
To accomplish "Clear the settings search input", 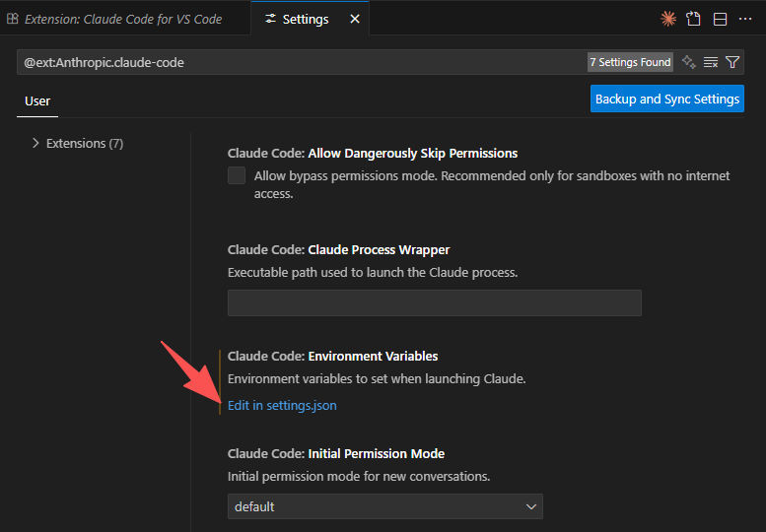I will pos(711,62).
